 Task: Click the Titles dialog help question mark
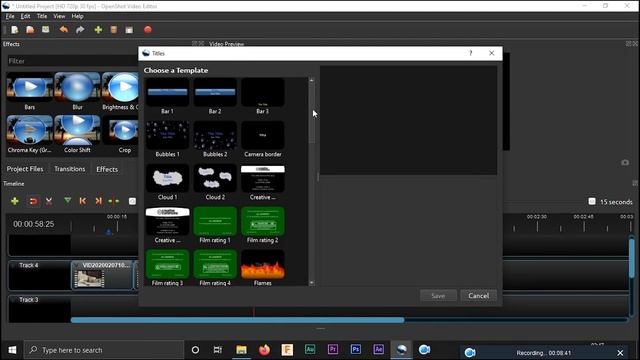coord(471,53)
